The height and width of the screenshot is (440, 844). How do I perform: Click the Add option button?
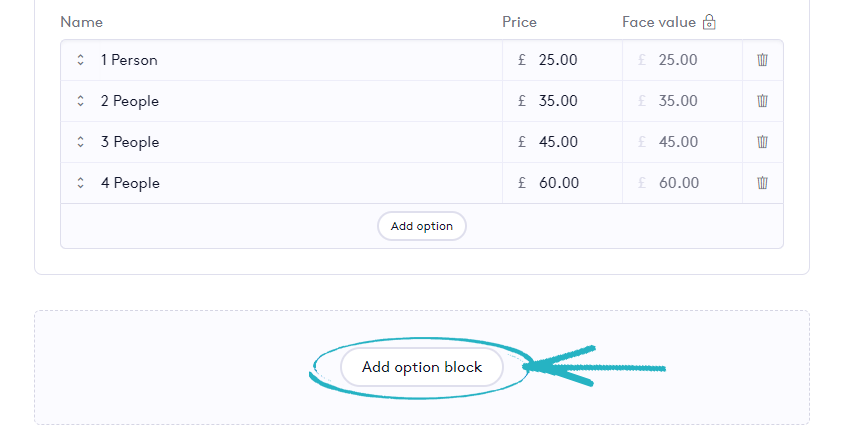click(421, 226)
